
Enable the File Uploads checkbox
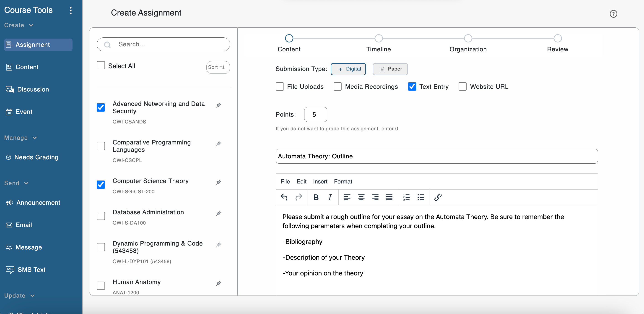coord(280,86)
